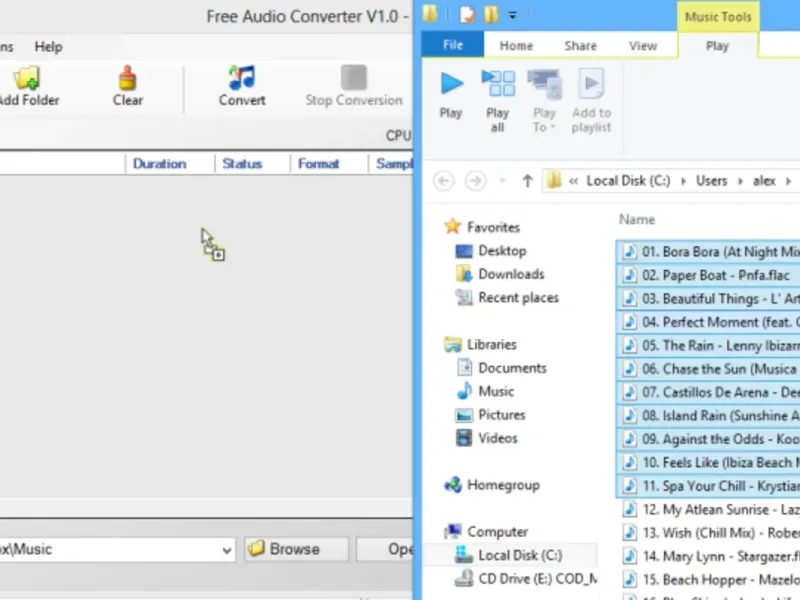Switch to the Share ribbon tab

pyautogui.click(x=580, y=46)
